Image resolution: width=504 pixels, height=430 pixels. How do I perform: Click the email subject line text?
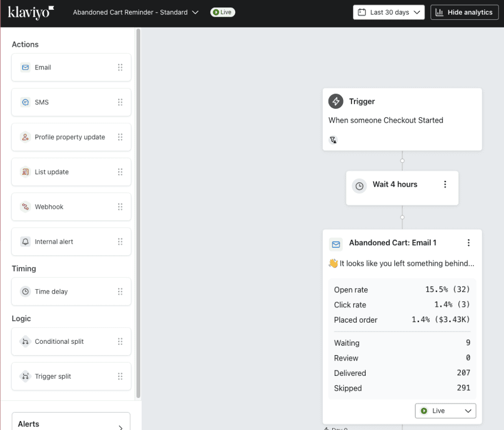(x=401, y=264)
